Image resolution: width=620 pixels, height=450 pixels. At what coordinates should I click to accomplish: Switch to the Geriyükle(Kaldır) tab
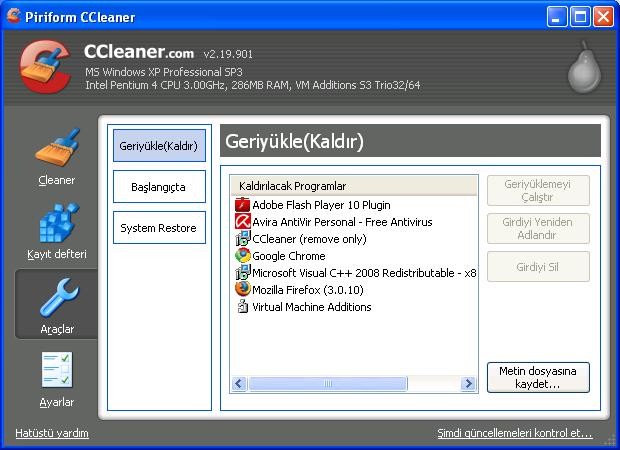pyautogui.click(x=159, y=146)
